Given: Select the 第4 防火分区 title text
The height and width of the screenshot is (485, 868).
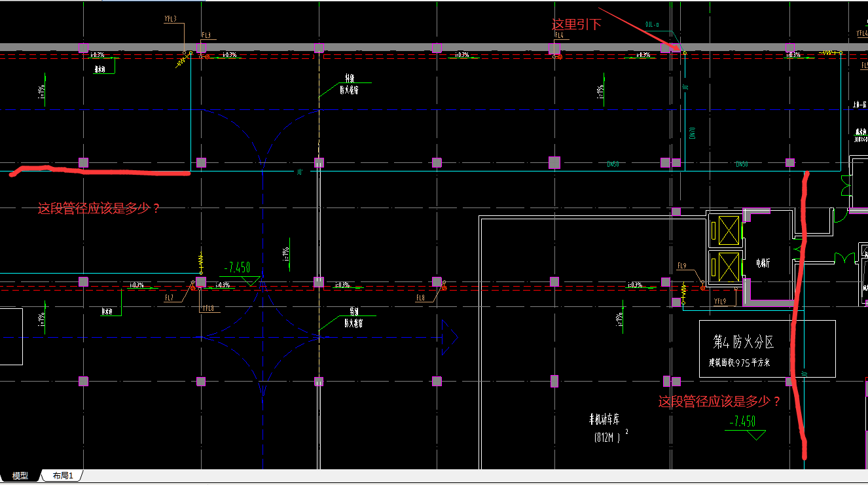Looking at the screenshot, I should point(743,342).
